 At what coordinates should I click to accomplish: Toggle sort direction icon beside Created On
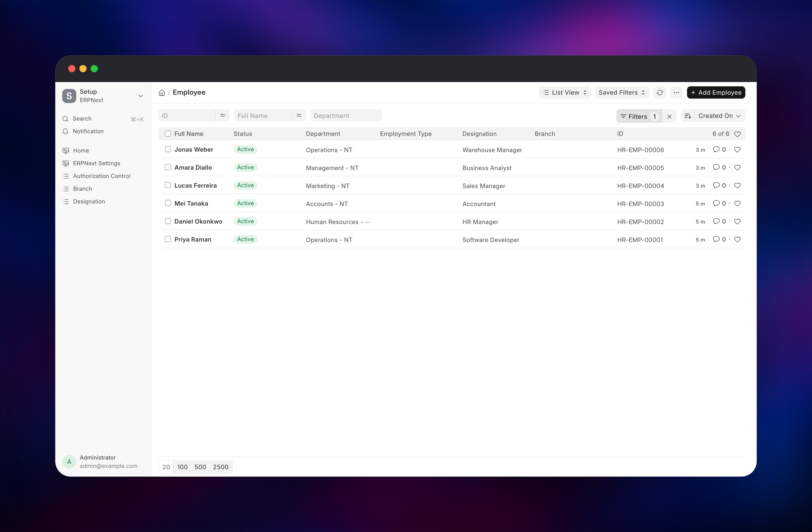688,116
